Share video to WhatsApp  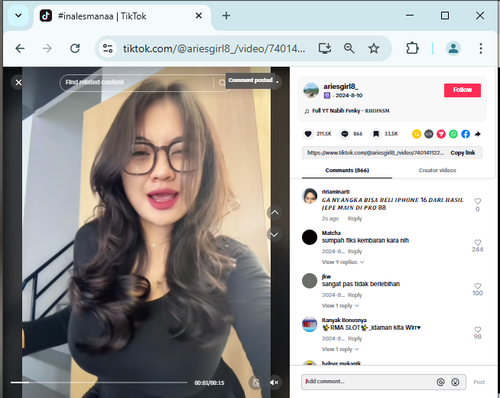tap(453, 134)
